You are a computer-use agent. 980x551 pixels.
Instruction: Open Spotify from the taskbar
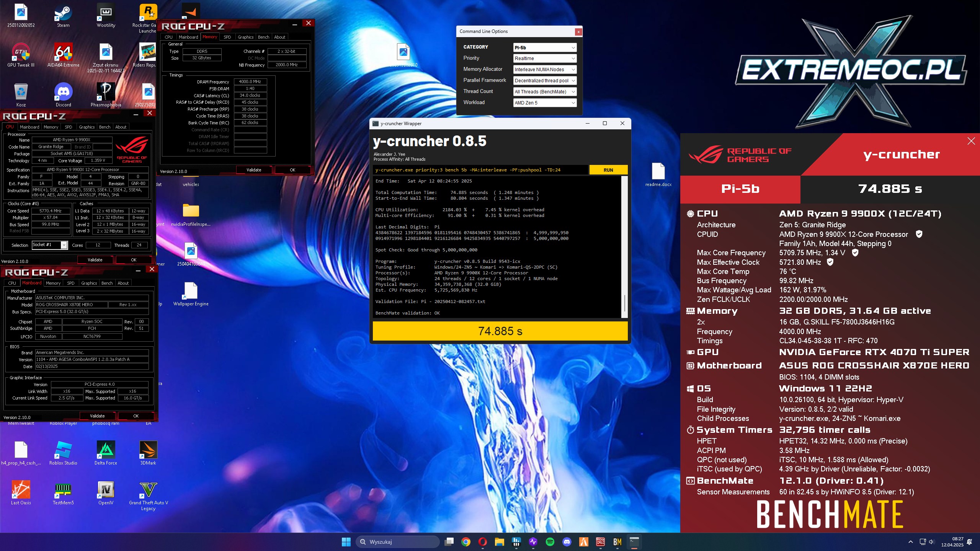tap(550, 542)
